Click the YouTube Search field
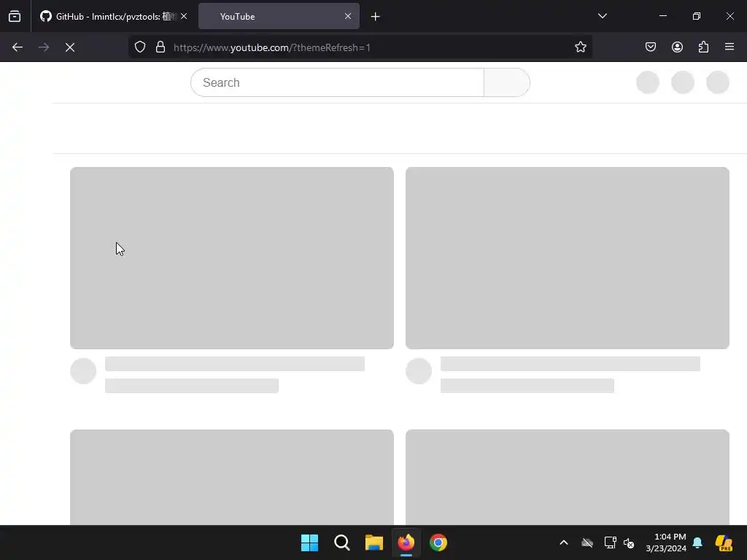This screenshot has height=560, width=747. tap(337, 82)
